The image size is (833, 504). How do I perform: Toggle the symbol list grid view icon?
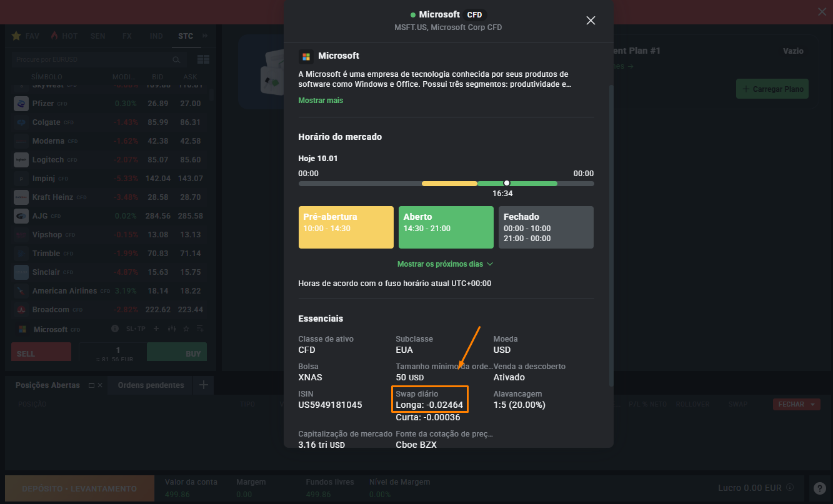tap(203, 60)
